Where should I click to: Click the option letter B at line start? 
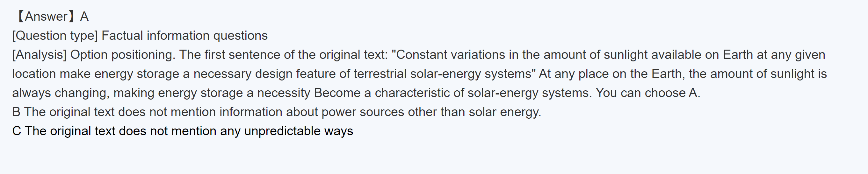click(16, 112)
